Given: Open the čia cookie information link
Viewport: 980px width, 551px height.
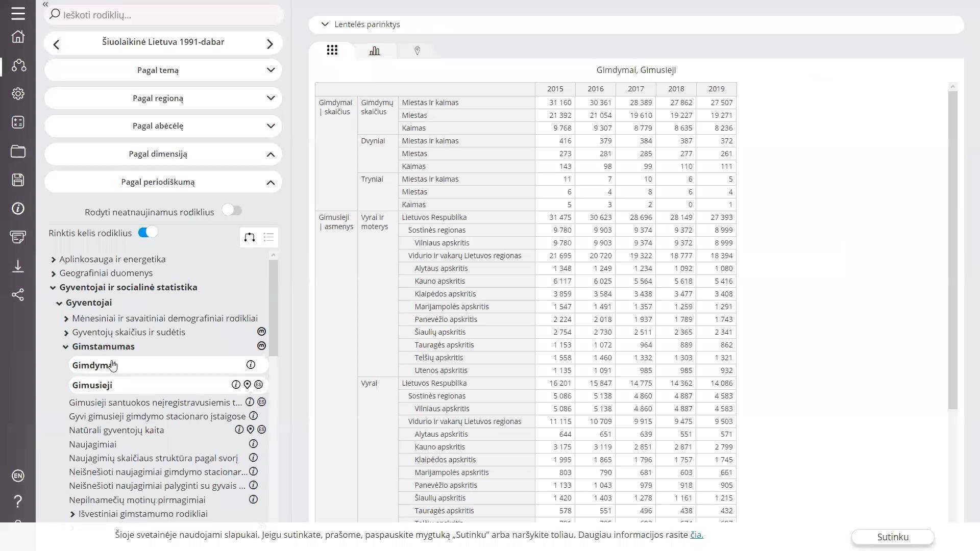Looking at the screenshot, I should click(697, 534).
